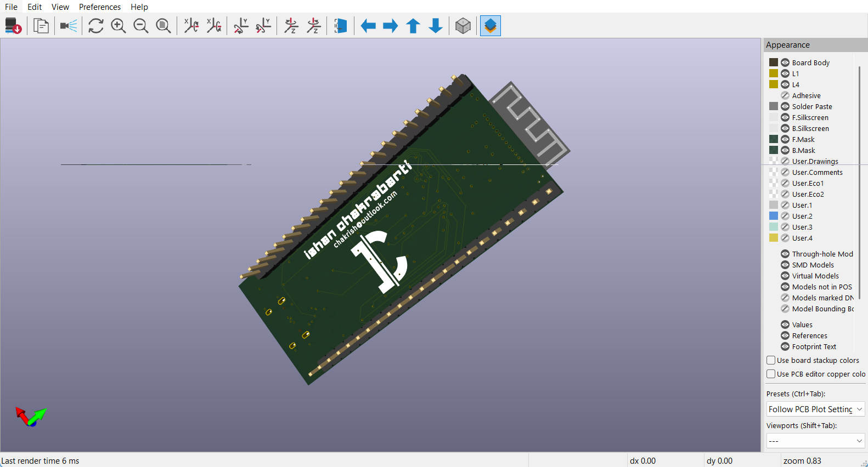Click the Reload board icon
The height and width of the screenshot is (467, 868).
13,26
